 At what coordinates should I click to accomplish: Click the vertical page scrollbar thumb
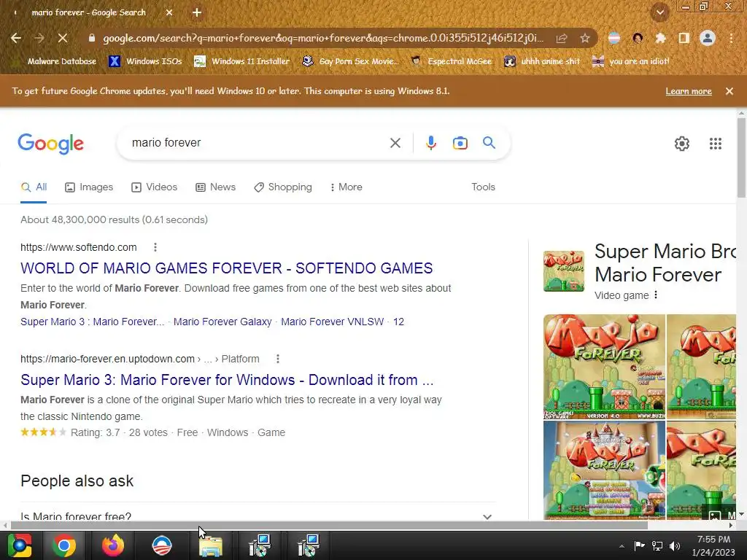[741, 157]
